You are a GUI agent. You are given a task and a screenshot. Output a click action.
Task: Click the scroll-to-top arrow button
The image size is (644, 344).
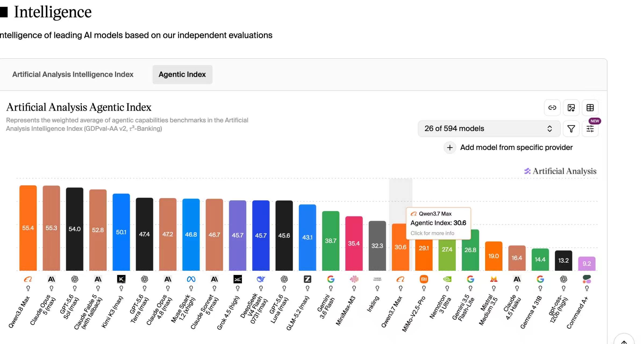(624, 340)
